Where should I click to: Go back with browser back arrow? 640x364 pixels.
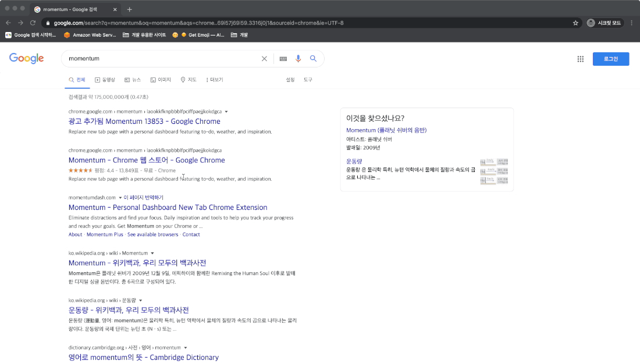[x=8, y=23]
